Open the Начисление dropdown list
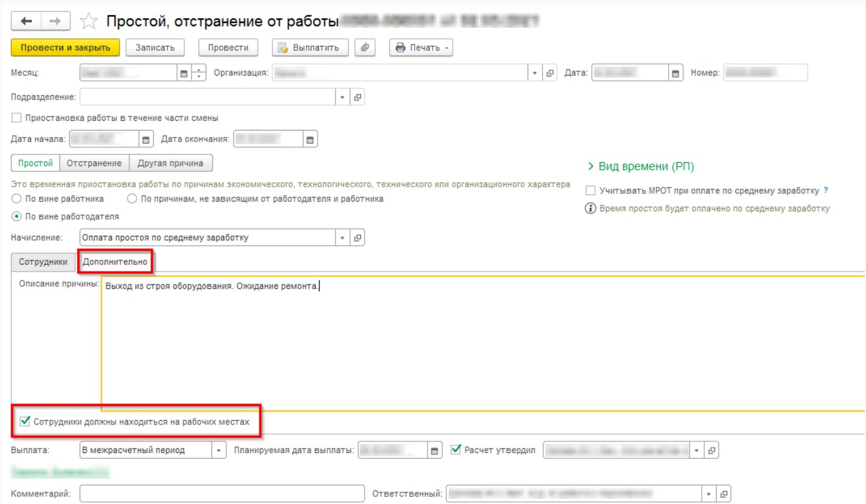The image size is (866, 504). (x=343, y=238)
